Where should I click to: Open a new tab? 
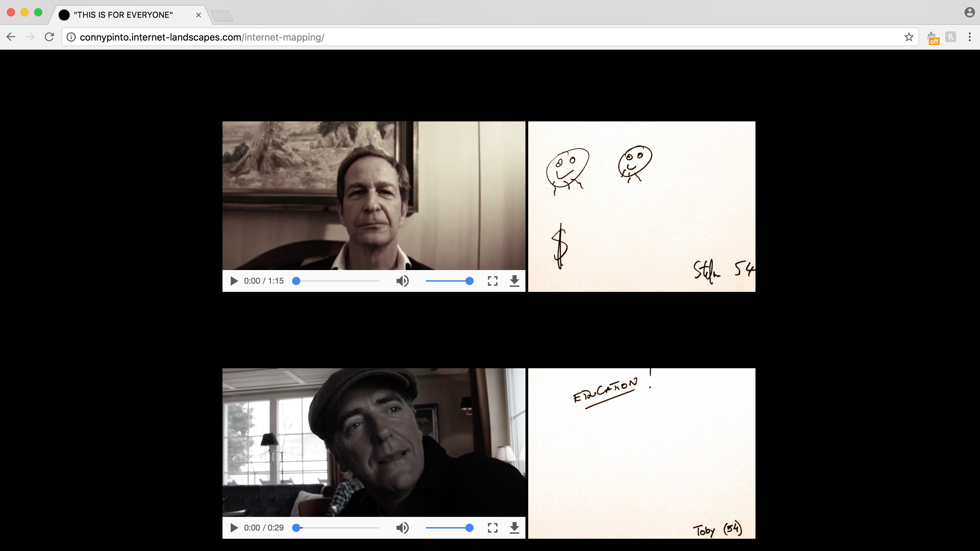click(x=222, y=16)
